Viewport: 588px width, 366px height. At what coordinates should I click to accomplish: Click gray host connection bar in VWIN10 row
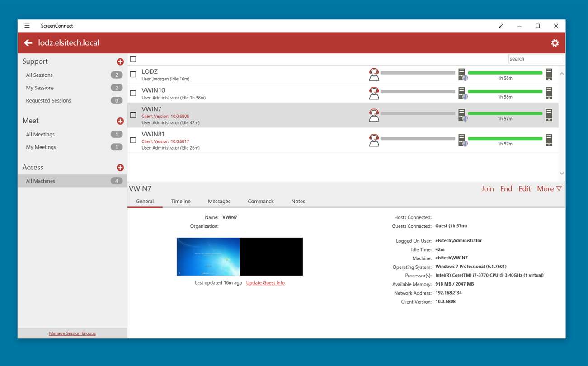click(418, 91)
